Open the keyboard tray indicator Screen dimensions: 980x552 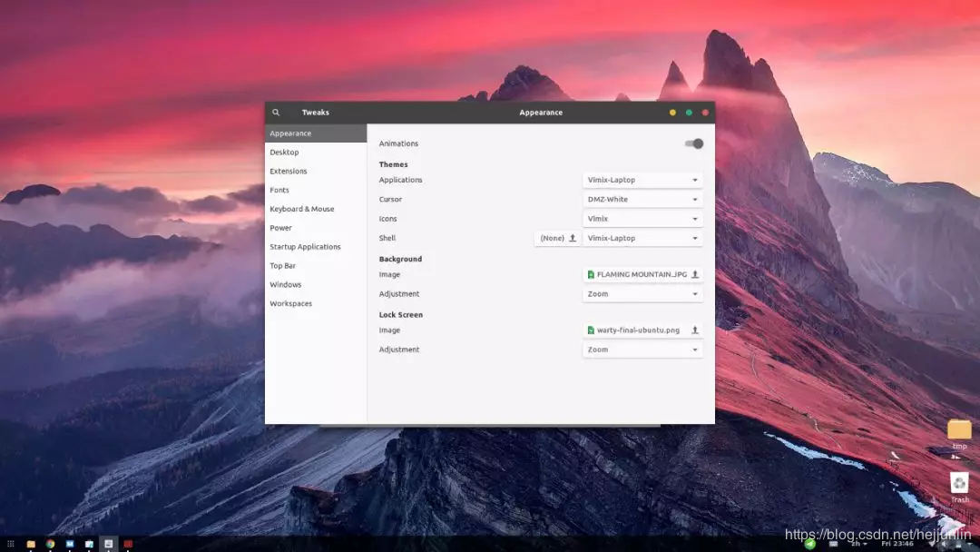click(833, 544)
